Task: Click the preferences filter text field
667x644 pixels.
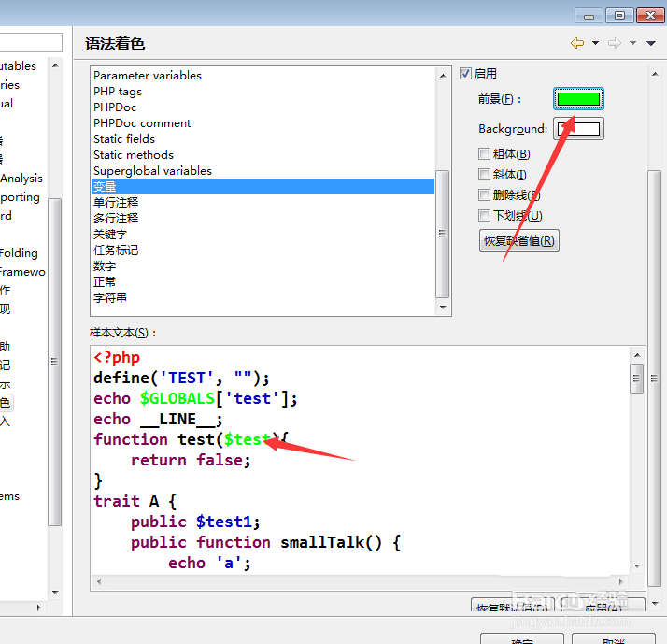Action: click(31, 43)
